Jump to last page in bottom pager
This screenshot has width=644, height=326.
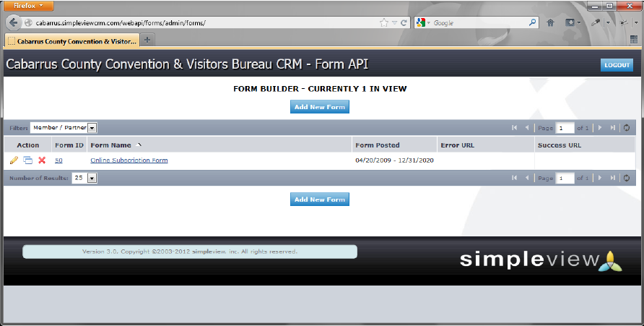tap(612, 178)
